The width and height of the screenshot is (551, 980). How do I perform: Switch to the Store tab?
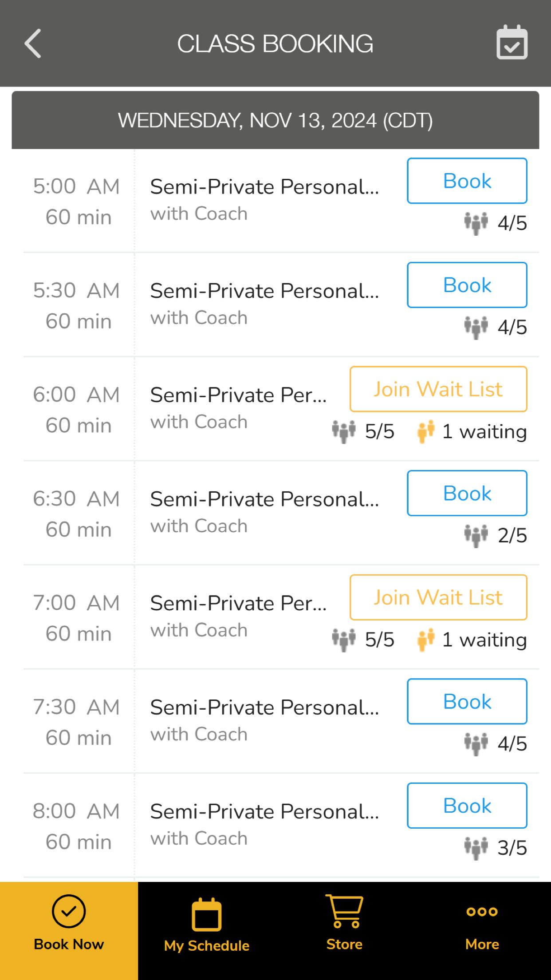pos(345,931)
